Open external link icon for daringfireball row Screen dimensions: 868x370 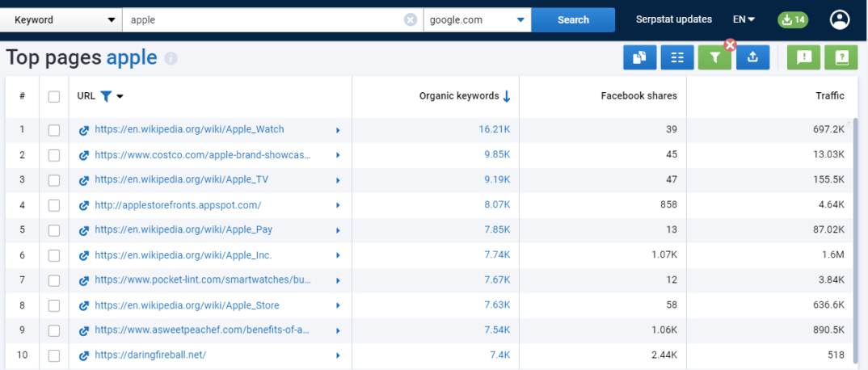pos(84,355)
